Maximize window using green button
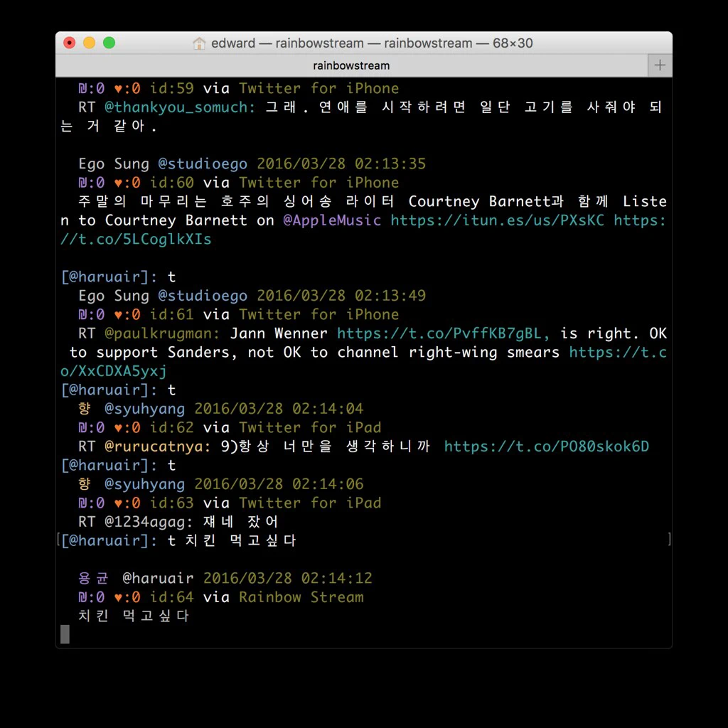The image size is (728, 728). pyautogui.click(x=109, y=43)
